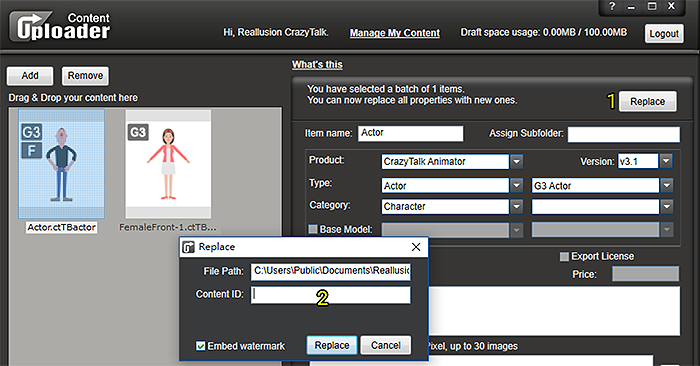Open the second Base Model dropdown
This screenshot has width=700, height=366.
667,230
